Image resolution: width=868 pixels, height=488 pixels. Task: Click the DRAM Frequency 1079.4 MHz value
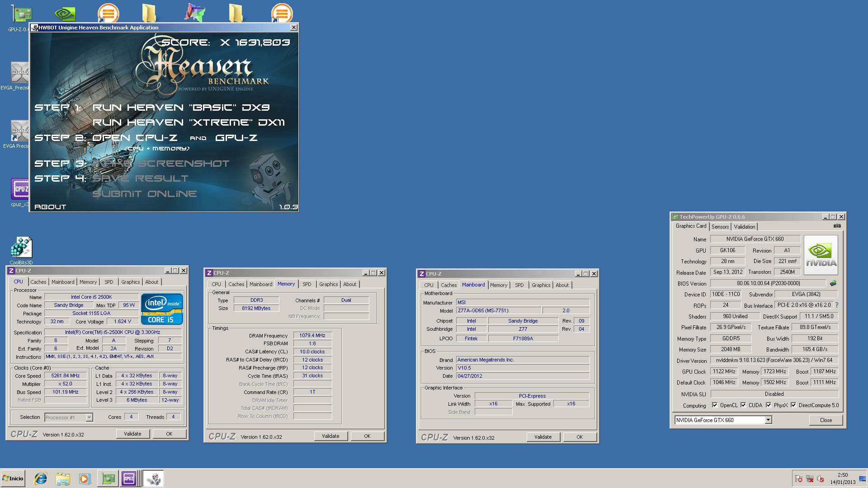[312, 336]
